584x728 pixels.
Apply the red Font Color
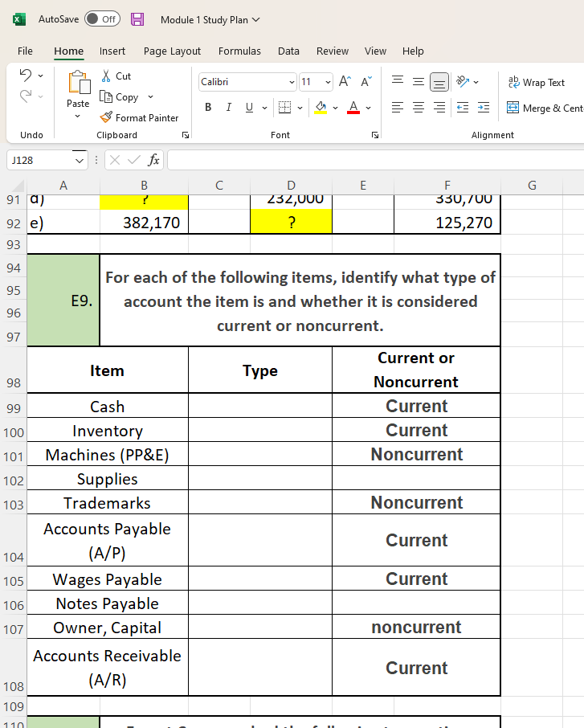pos(353,107)
